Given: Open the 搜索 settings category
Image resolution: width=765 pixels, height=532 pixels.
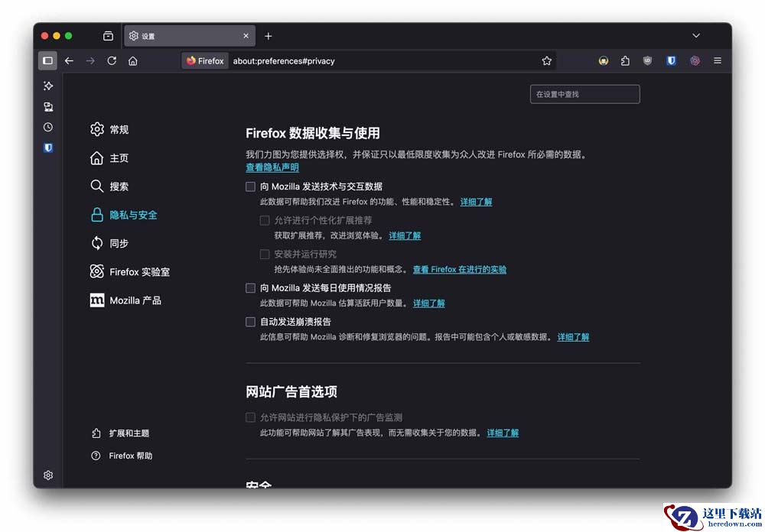Looking at the screenshot, I should 109,187.
